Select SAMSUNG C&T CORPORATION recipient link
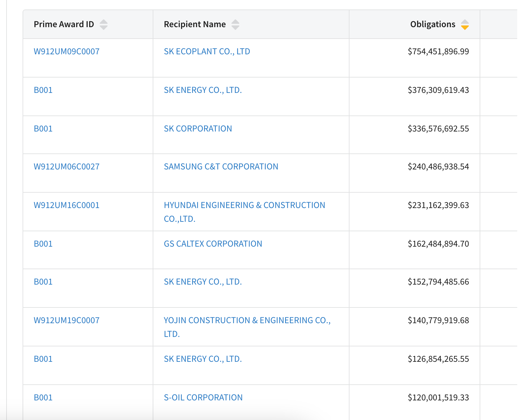 (x=221, y=166)
